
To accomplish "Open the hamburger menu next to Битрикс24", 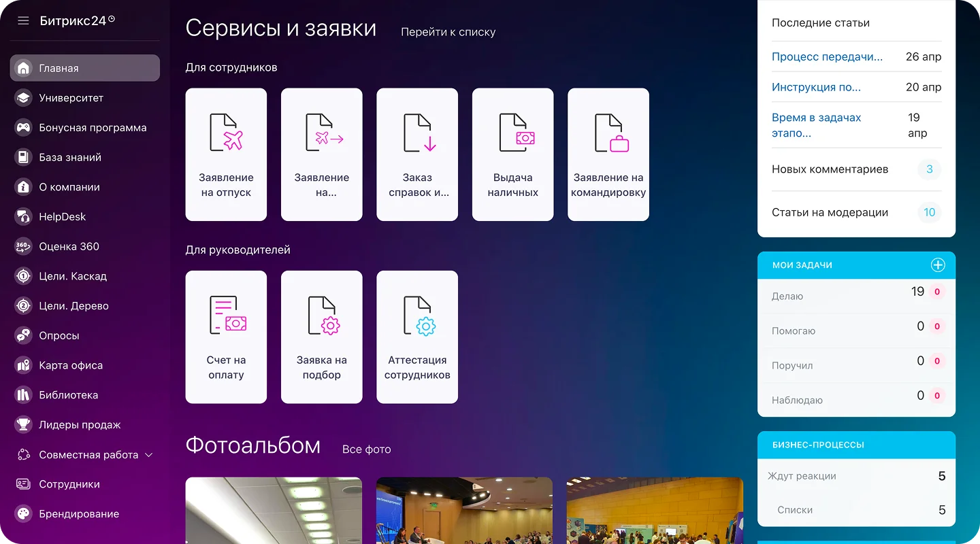I will coord(23,20).
